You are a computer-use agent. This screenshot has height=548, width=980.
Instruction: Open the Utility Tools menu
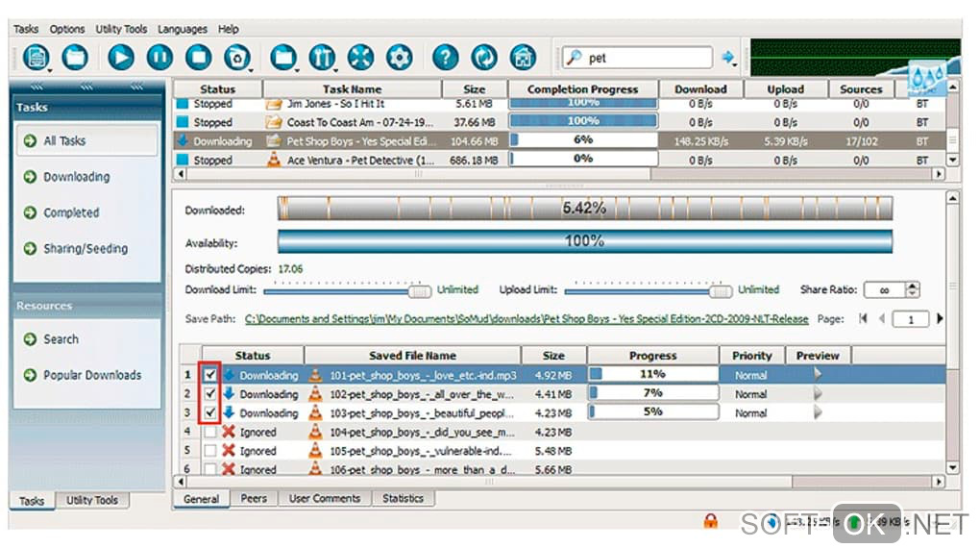point(121,29)
